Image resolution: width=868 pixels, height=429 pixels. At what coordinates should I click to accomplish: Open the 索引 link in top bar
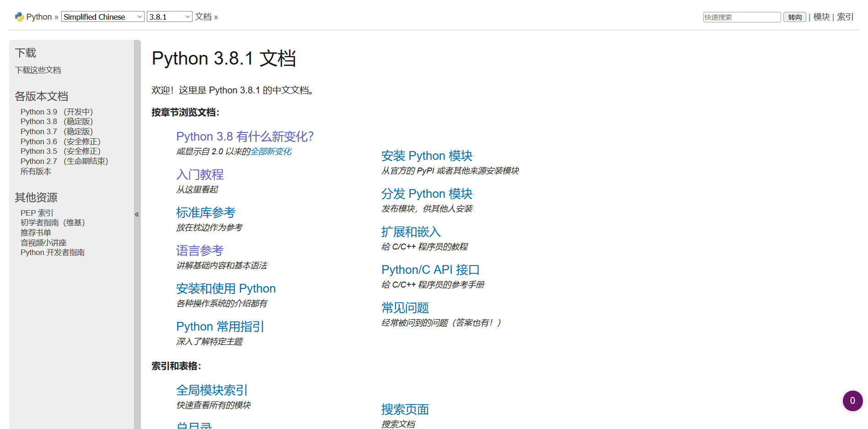(x=845, y=17)
